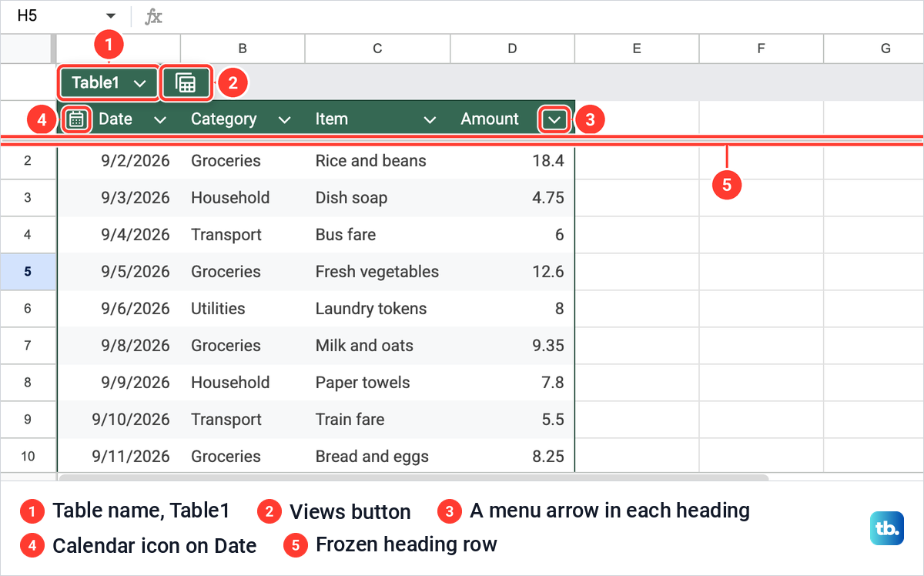Select the cell with date 9/2/2026
The image size is (924, 576).
tap(119, 161)
